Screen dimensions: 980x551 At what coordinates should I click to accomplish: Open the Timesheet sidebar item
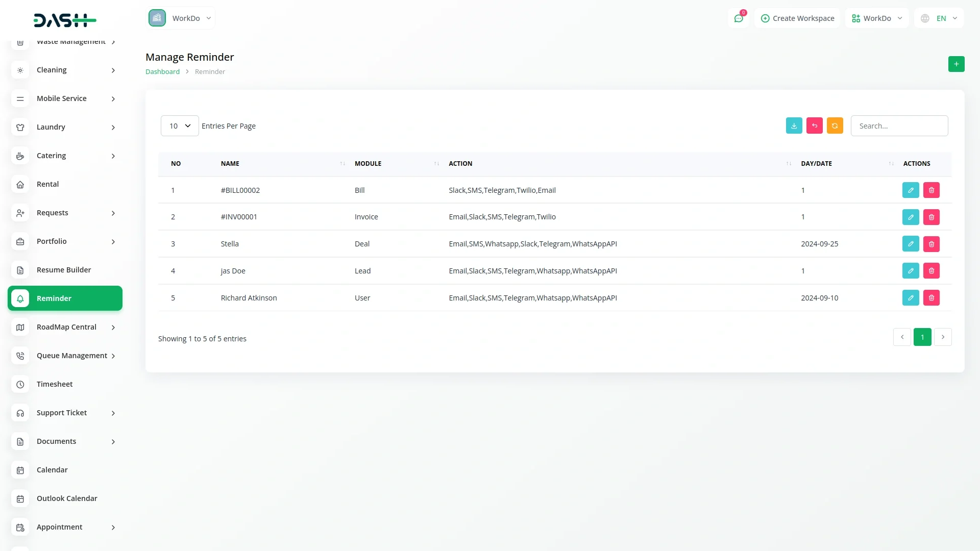coord(55,384)
